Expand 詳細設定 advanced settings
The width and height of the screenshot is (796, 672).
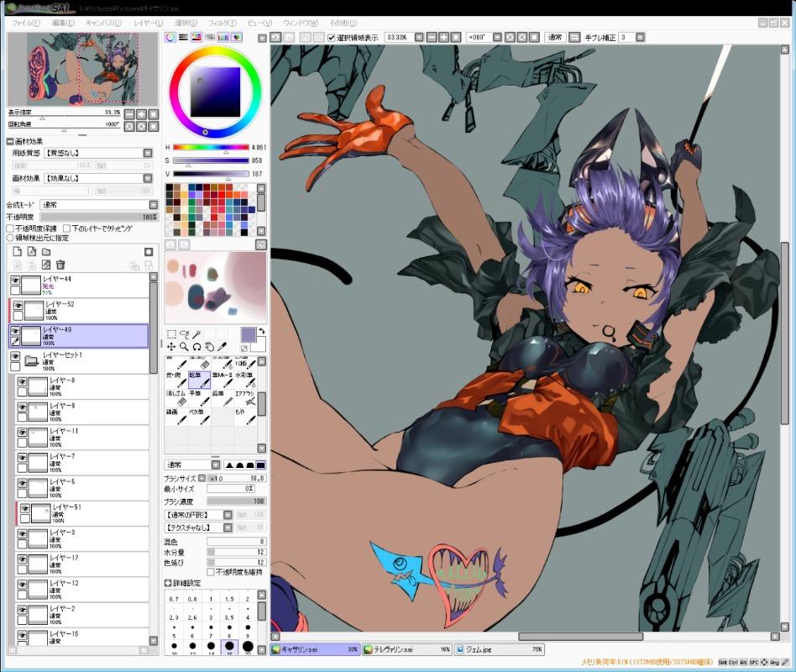[168, 583]
